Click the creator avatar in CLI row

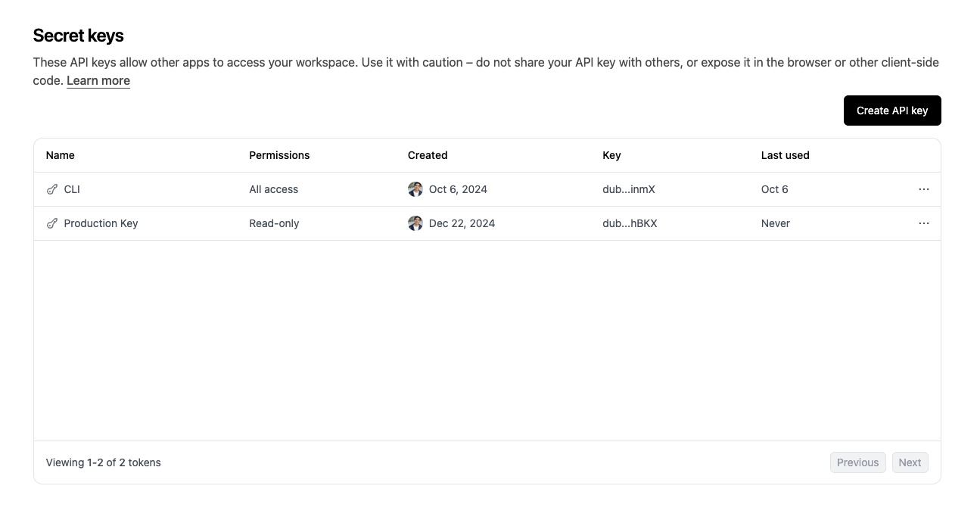[x=415, y=189]
